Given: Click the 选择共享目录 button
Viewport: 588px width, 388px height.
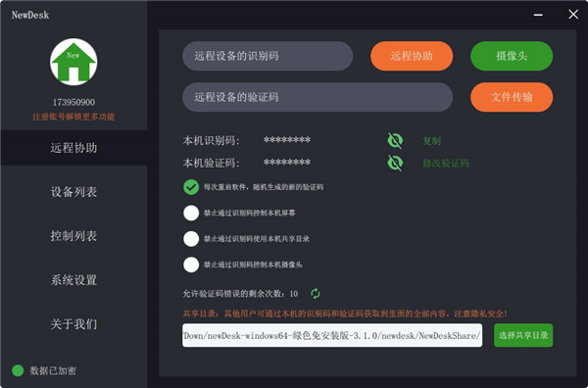Looking at the screenshot, I should [x=523, y=335].
